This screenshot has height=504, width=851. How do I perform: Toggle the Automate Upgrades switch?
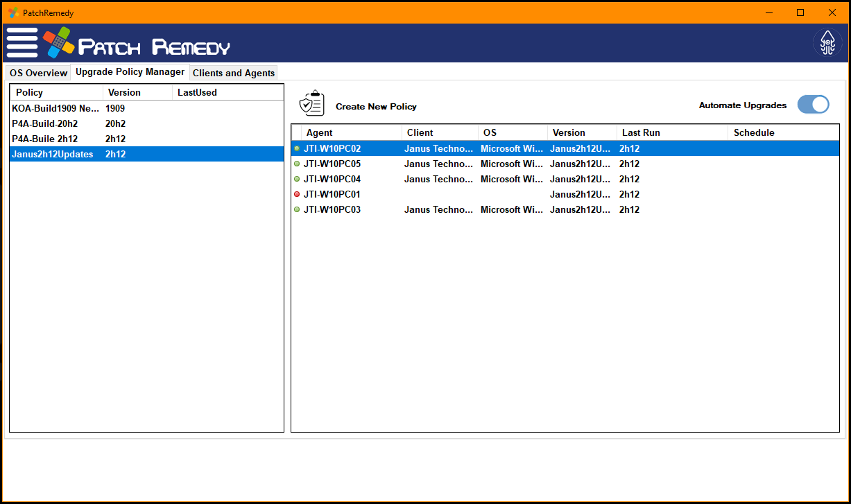click(813, 105)
